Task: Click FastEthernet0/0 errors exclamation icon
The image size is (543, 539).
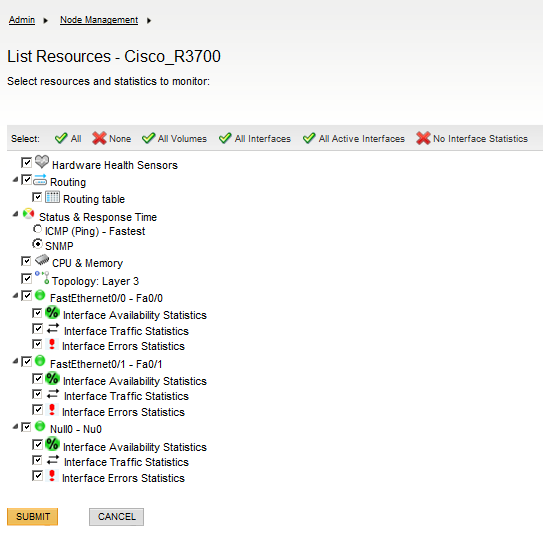Action: [x=52, y=344]
